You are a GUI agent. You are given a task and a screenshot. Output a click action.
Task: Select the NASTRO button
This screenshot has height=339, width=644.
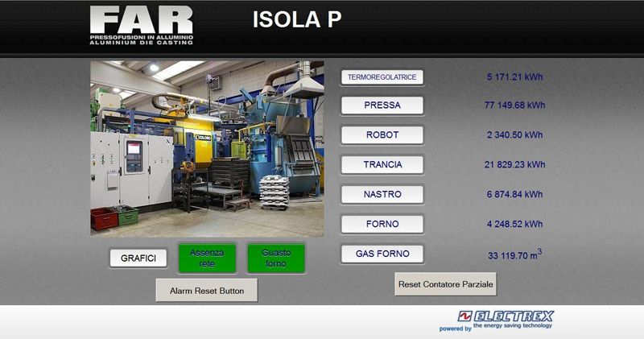pyautogui.click(x=382, y=194)
